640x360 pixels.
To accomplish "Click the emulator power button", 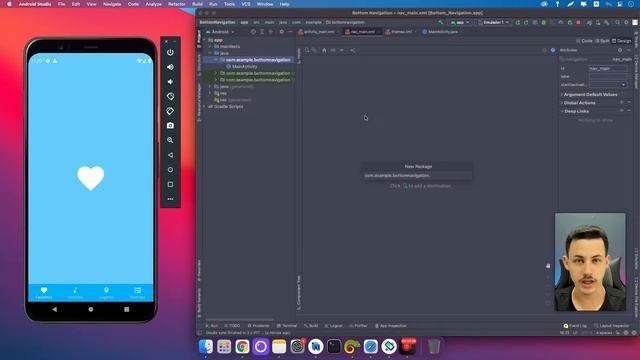I will tap(170, 52).
